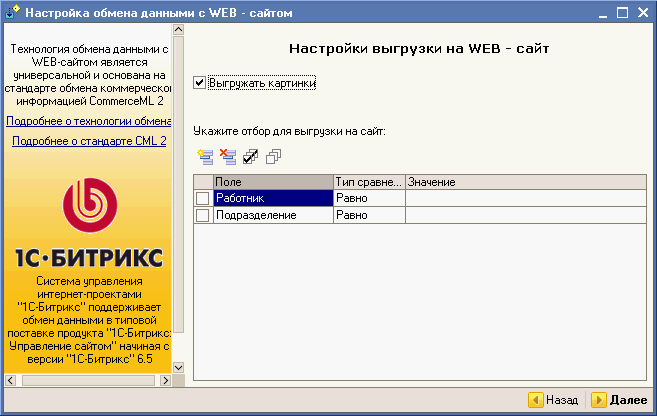Enable the Работник filter checkbox
The image size is (657, 416).
tap(203, 199)
